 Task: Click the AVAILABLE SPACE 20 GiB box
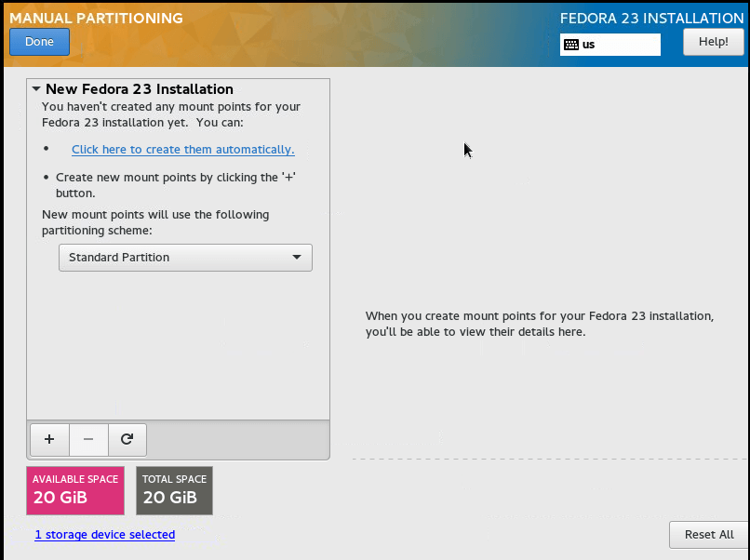point(75,490)
